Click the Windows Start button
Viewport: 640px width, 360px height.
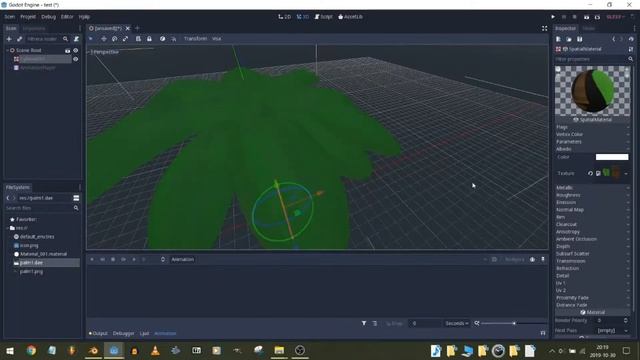(x=10, y=351)
